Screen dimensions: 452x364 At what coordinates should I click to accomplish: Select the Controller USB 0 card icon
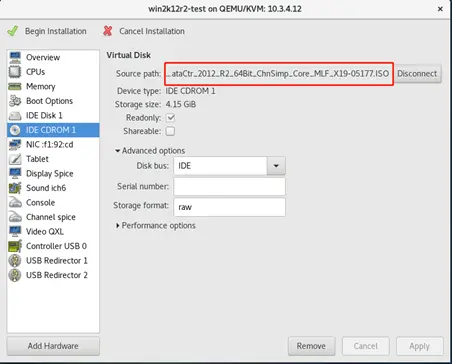tap(15, 246)
